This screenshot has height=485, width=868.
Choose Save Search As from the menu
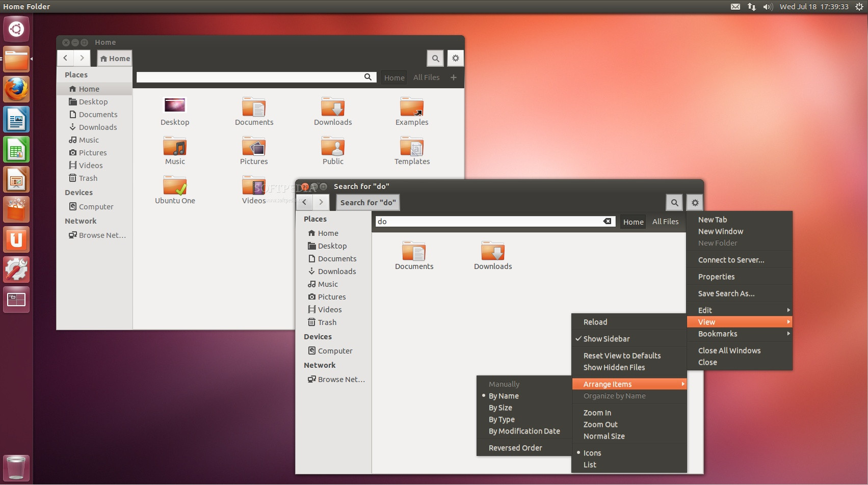(x=726, y=293)
